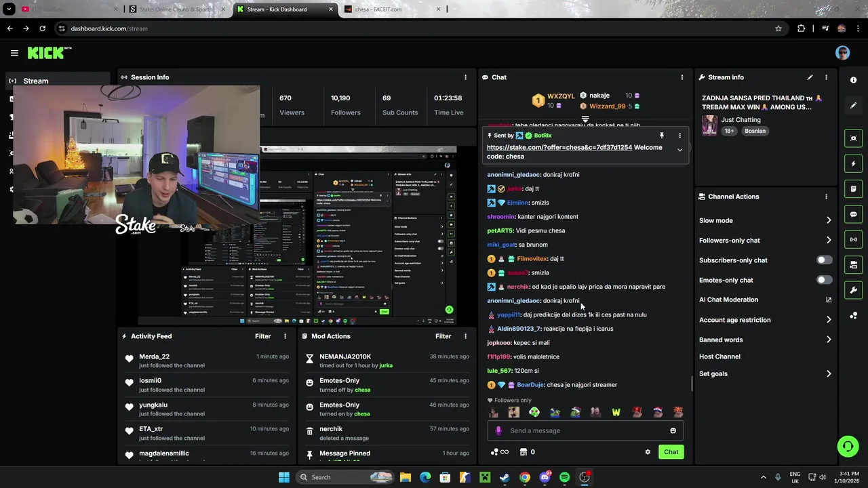Click the three-dots cluster icon in right sidebar
This screenshot has width=868, height=488.
tap(853, 316)
